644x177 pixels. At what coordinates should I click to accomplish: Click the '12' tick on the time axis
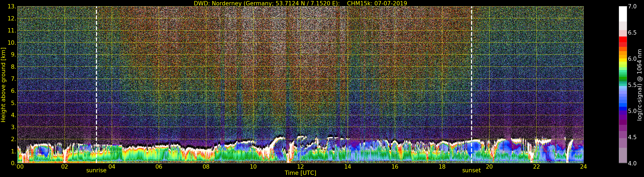(x=300, y=167)
